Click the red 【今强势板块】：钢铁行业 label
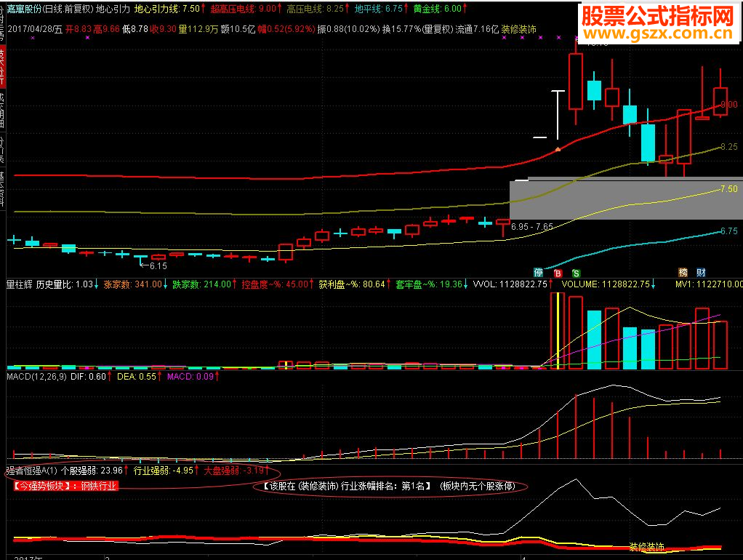Viewport: 743px width, 560px height. pyautogui.click(x=65, y=486)
